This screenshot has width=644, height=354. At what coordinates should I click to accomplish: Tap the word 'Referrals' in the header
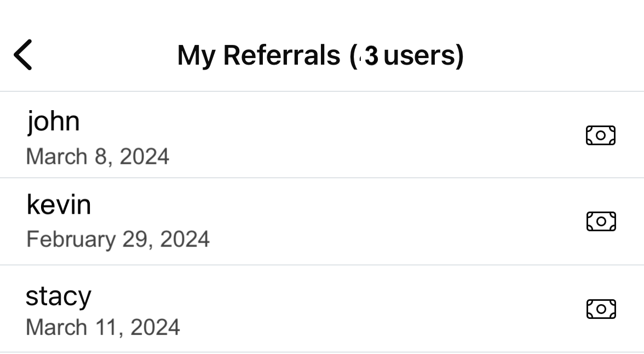click(x=281, y=55)
